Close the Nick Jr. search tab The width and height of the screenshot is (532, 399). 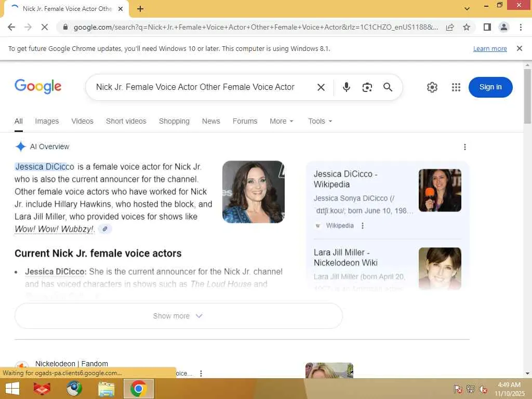click(x=121, y=9)
